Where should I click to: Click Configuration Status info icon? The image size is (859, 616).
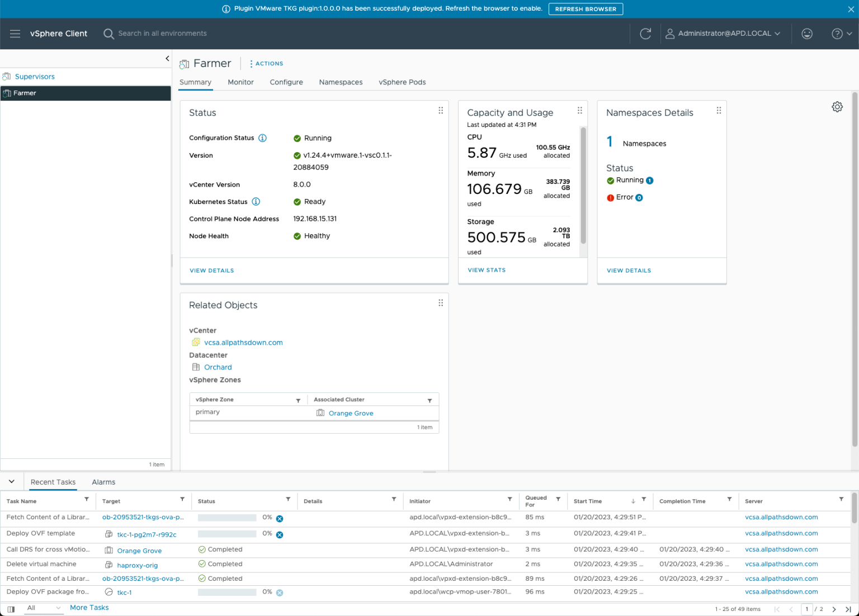pyautogui.click(x=262, y=138)
